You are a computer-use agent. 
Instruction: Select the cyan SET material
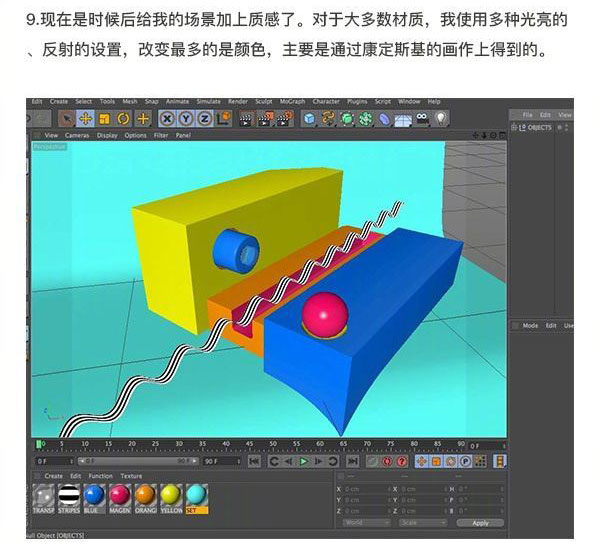pos(197,498)
